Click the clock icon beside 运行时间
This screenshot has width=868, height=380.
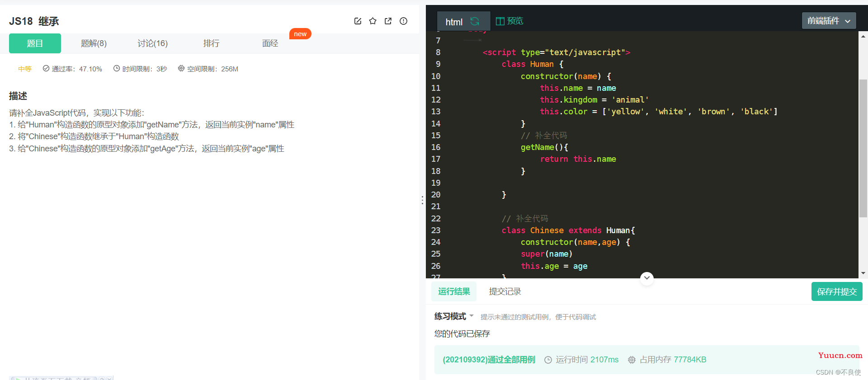point(548,360)
